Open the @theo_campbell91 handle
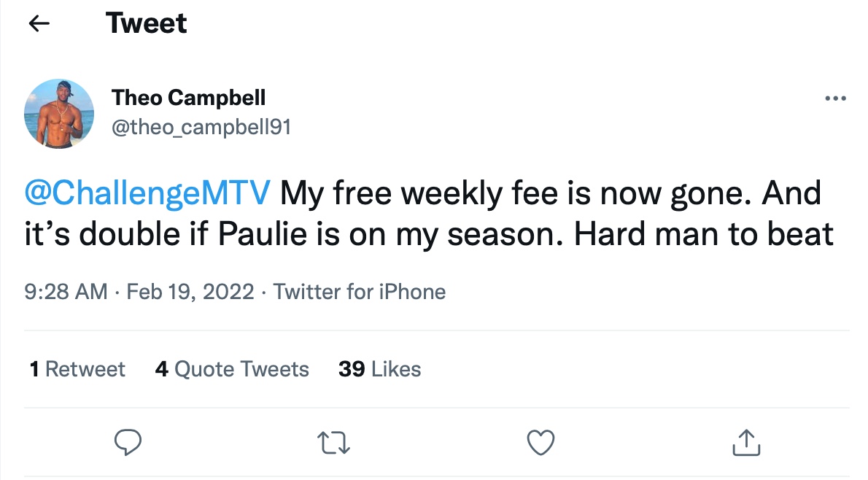This screenshot has height=480, width=868. 201,126
